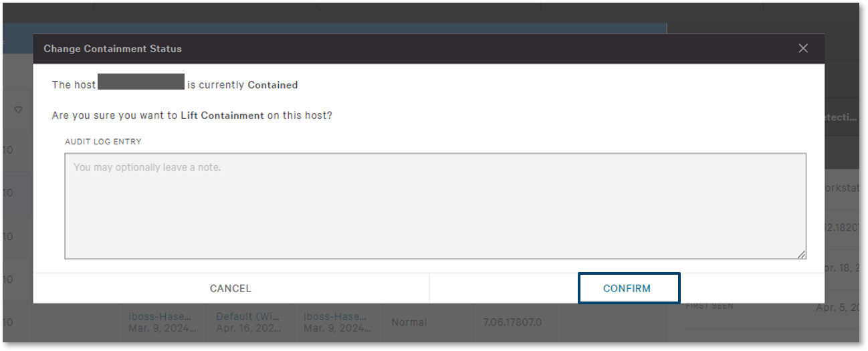Select sensor version 7.06.17807.0 cell
The width and height of the screenshot is (868, 351).
512,322
